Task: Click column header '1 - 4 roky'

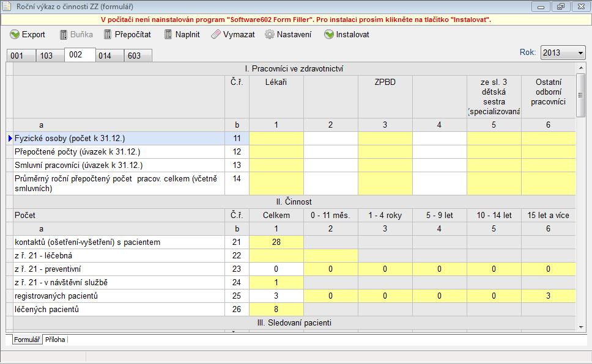Action: [x=385, y=216]
